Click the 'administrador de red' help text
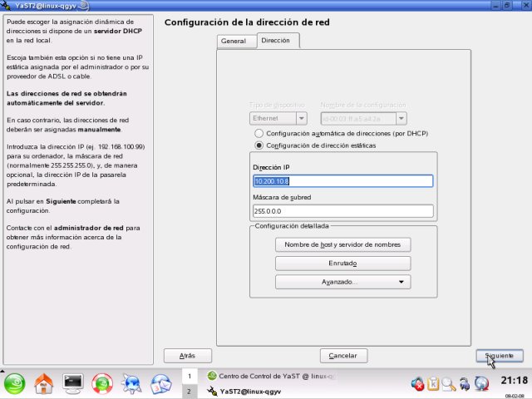 [x=89, y=228]
